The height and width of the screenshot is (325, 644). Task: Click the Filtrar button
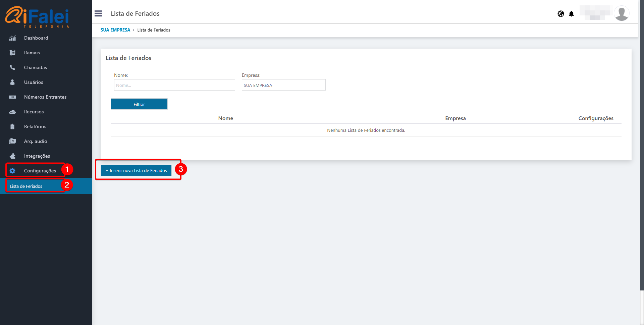139,104
